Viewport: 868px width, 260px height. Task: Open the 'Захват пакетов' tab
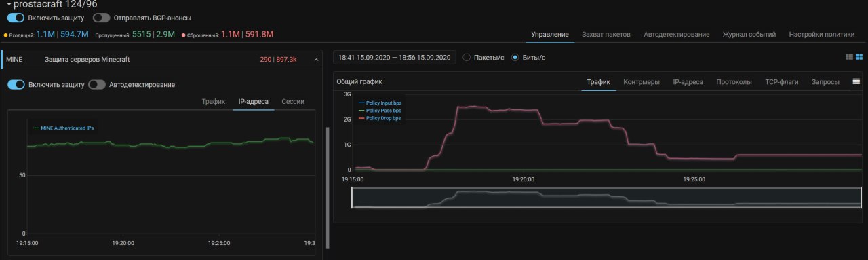pos(606,34)
